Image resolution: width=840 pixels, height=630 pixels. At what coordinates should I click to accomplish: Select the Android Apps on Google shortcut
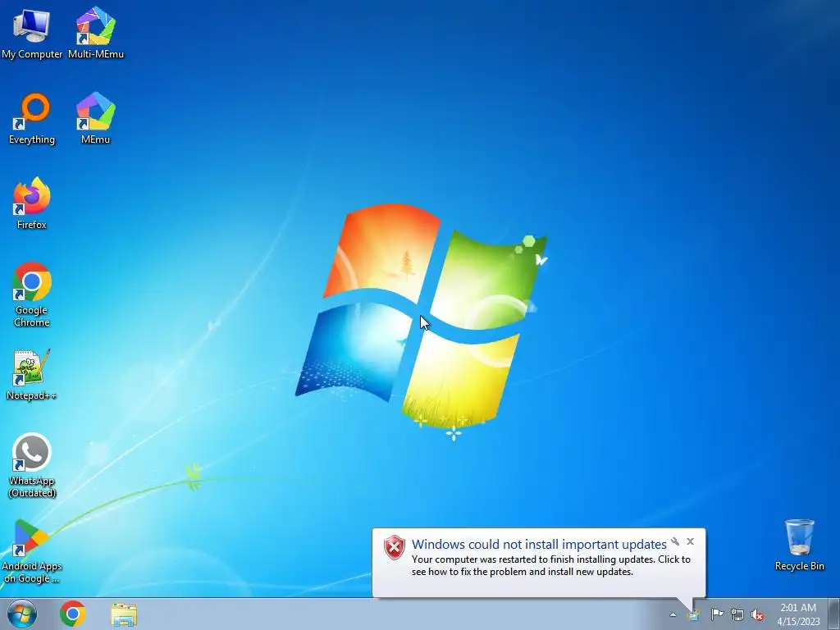pos(32,550)
